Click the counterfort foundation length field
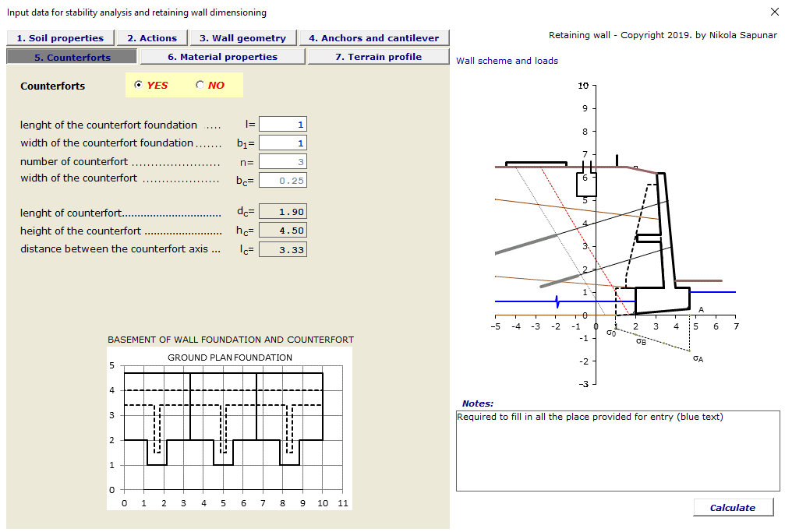 283,125
